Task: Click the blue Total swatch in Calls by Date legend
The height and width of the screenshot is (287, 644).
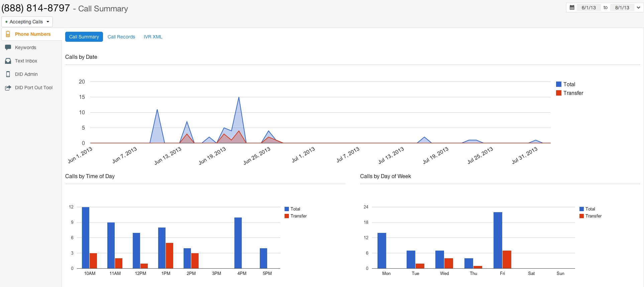Action: pos(559,84)
